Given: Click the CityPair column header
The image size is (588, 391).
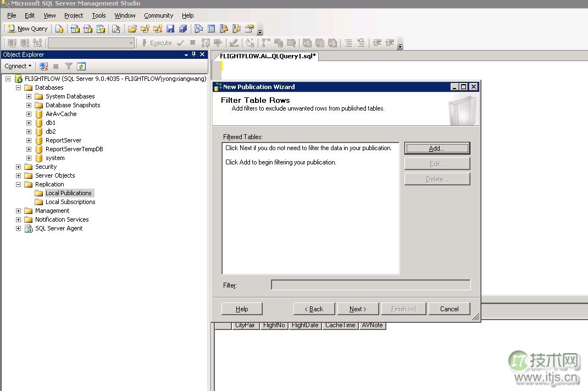Looking at the screenshot, I should point(245,326).
